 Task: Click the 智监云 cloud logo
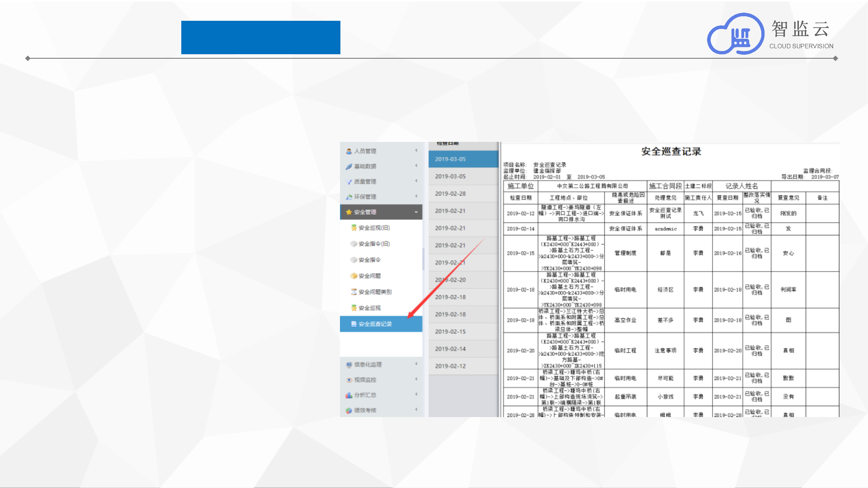(x=736, y=34)
